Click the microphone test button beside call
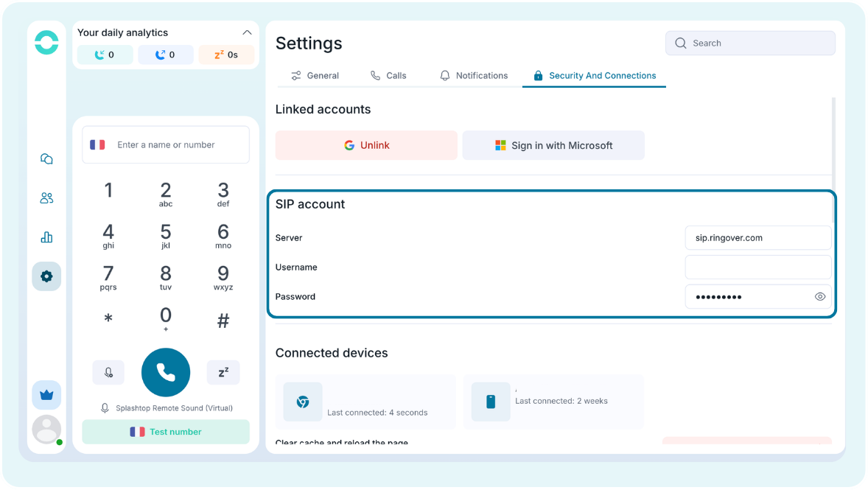 point(108,373)
